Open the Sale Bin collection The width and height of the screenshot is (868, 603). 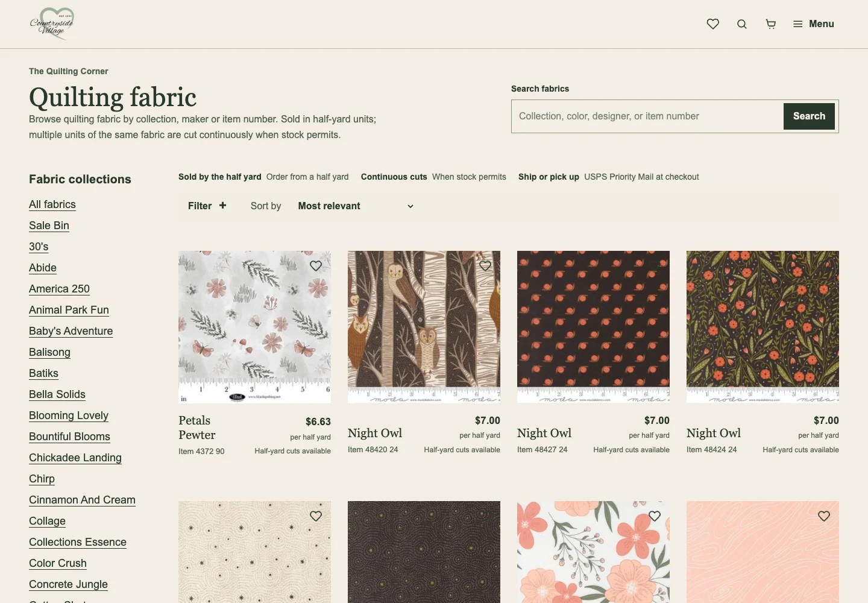[49, 226]
